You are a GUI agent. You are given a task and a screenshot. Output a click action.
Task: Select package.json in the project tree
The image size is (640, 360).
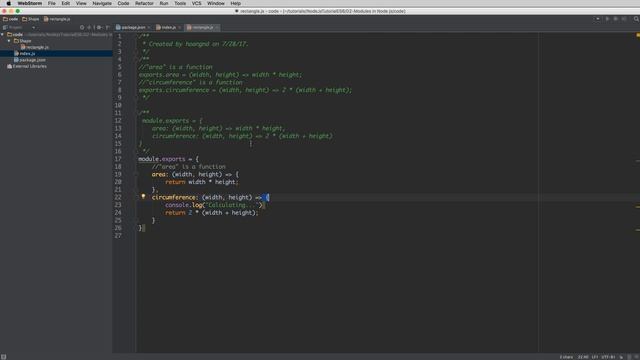(30, 60)
